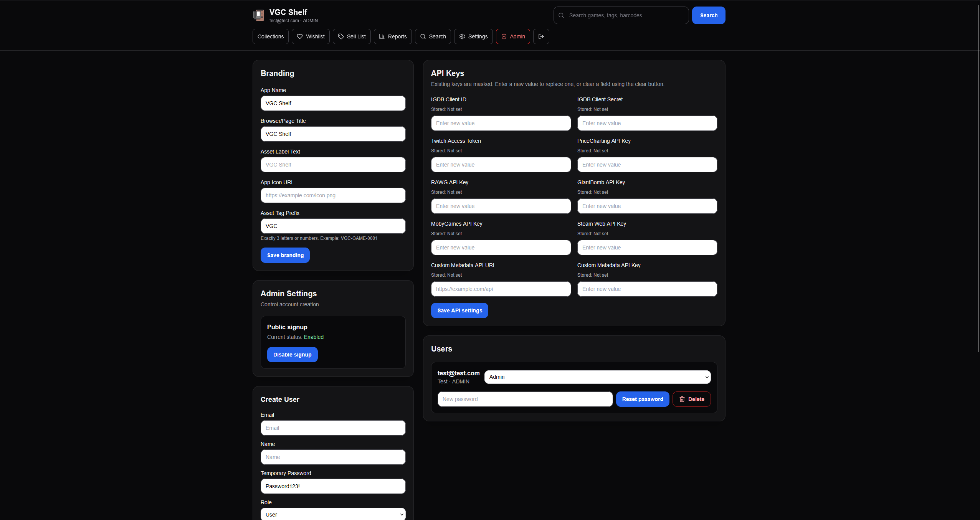Click the IGDB Client Secret input
This screenshot has width=980, height=520.
[x=647, y=123]
